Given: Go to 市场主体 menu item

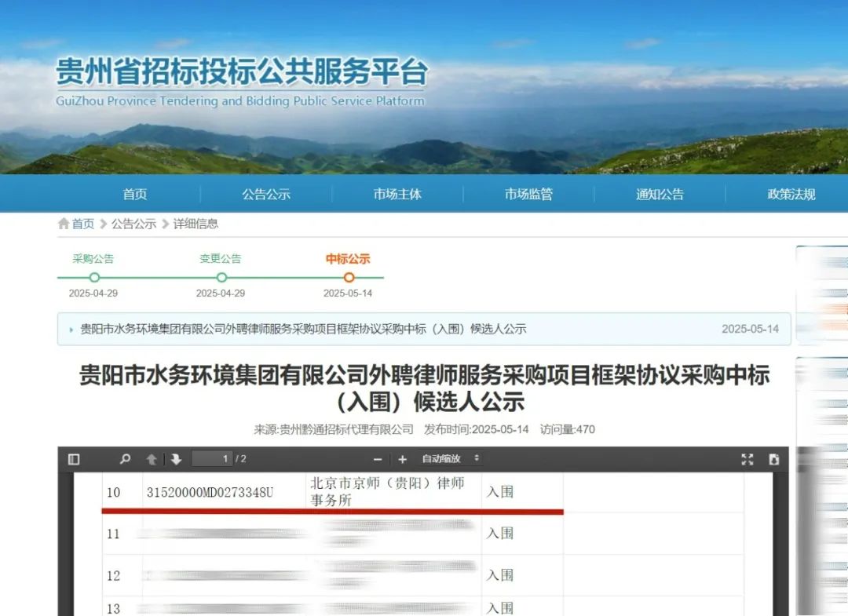Looking at the screenshot, I should click(397, 195).
